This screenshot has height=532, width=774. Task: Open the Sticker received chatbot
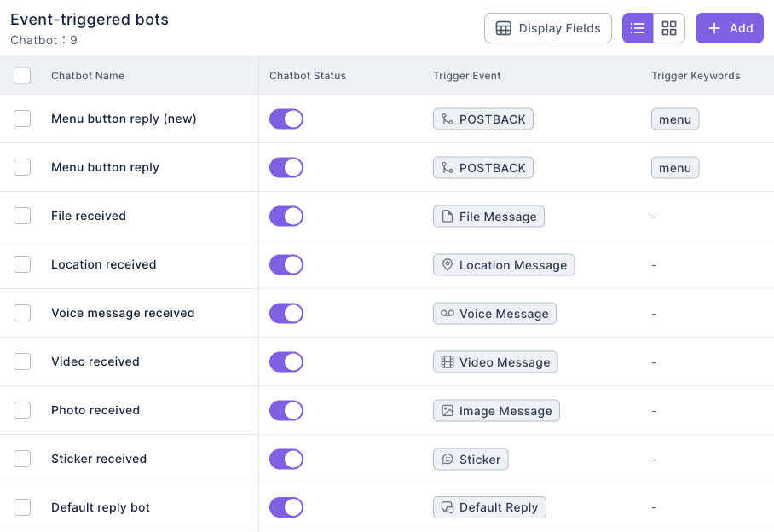click(x=99, y=459)
